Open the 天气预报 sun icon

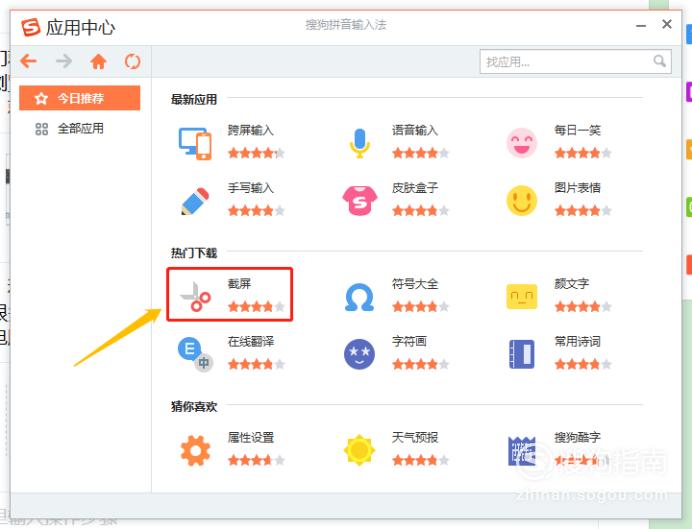[359, 450]
